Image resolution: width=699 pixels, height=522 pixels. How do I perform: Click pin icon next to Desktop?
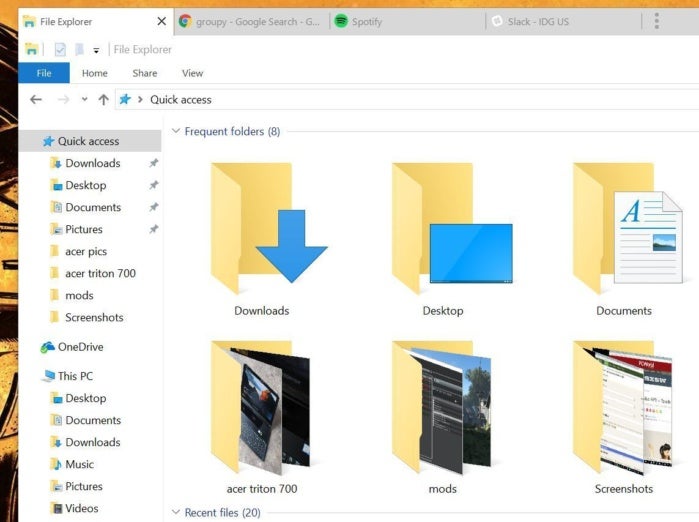(154, 185)
